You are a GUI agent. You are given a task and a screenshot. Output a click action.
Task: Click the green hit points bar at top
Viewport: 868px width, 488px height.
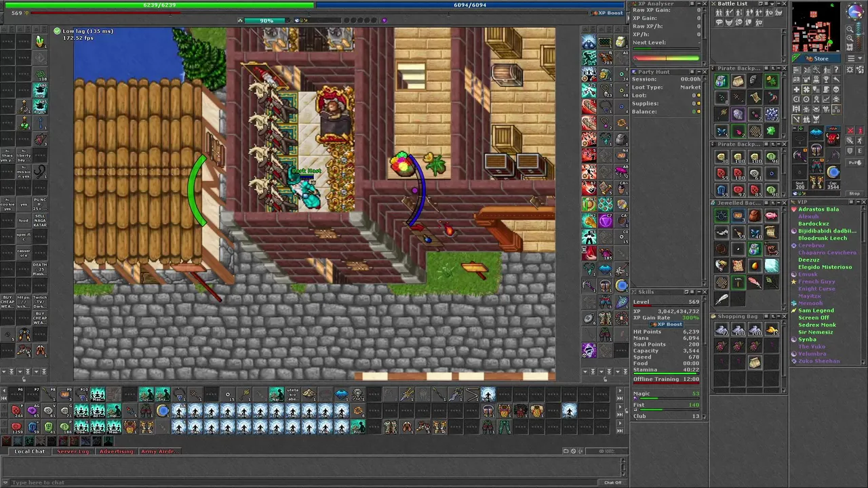(159, 5)
